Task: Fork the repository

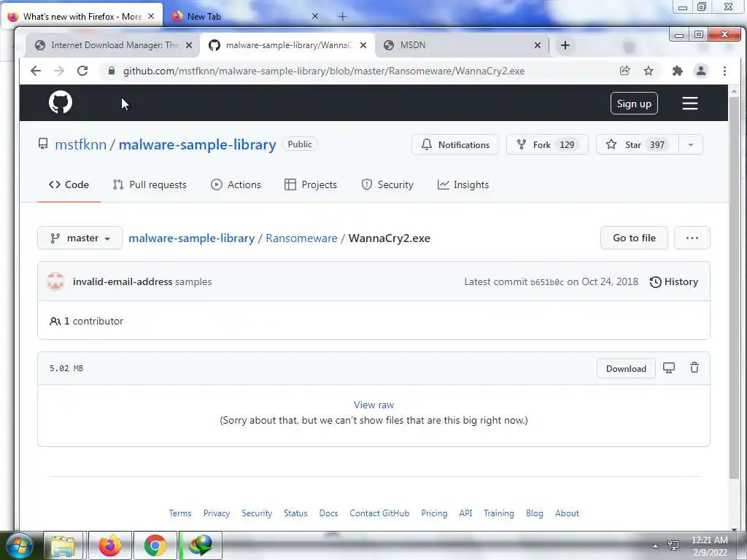Action: coord(547,145)
